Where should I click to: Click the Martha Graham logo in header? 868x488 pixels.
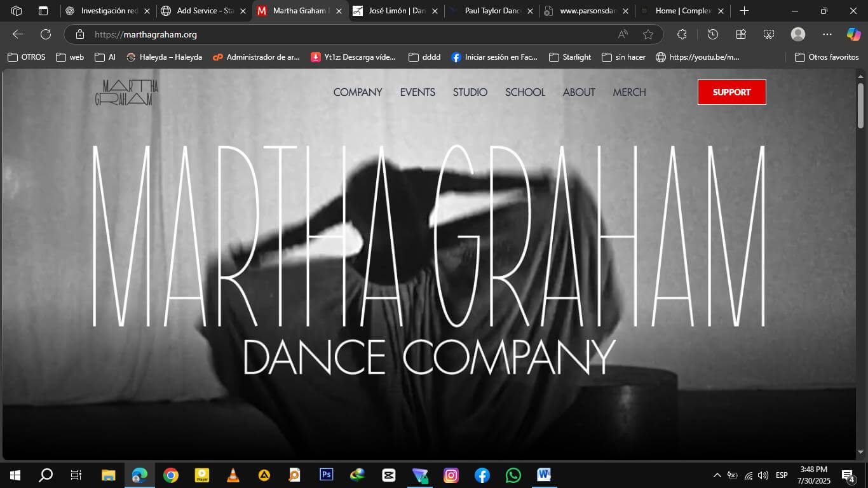pos(126,92)
